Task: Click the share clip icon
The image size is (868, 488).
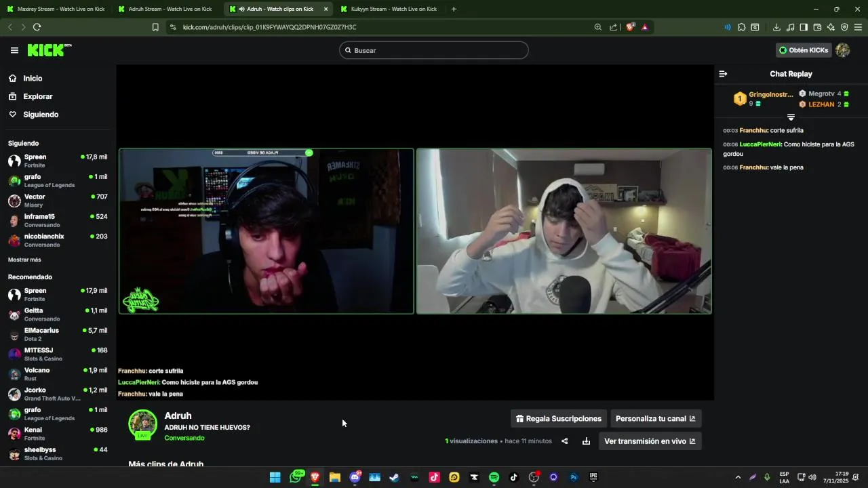Action: (x=564, y=441)
